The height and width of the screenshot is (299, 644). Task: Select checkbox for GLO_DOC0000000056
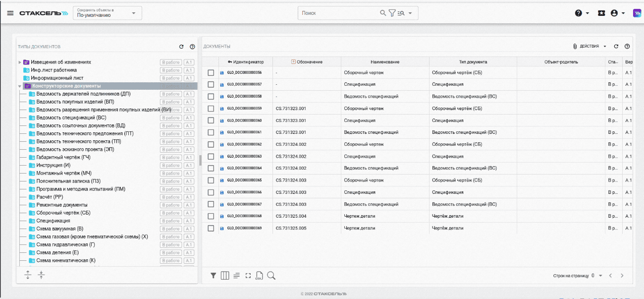point(211,72)
